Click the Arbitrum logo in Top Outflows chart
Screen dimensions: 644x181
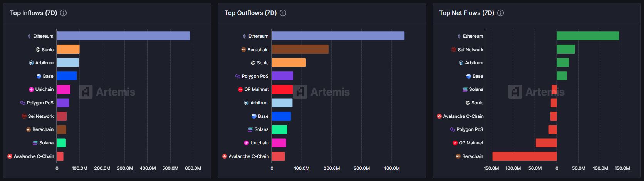pos(246,103)
